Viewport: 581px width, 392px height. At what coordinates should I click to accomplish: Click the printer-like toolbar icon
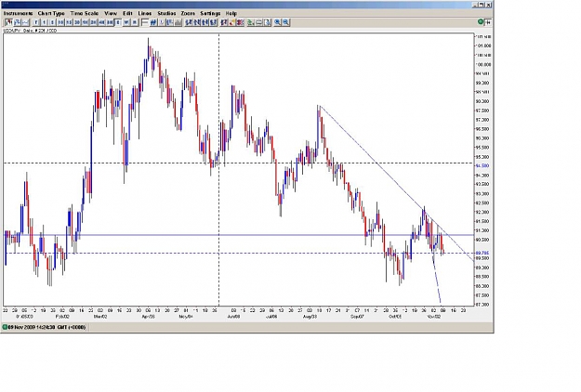259,22
